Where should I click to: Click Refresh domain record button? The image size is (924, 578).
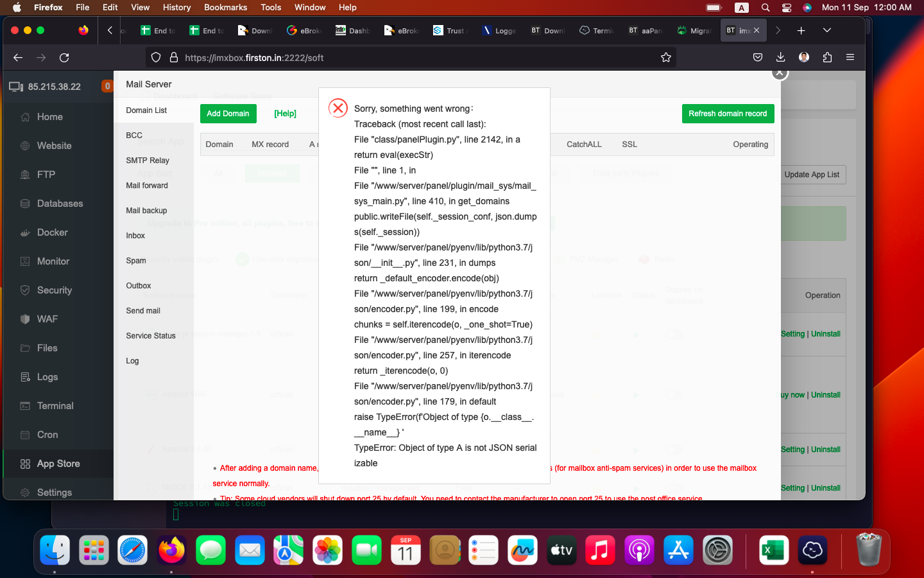(728, 114)
